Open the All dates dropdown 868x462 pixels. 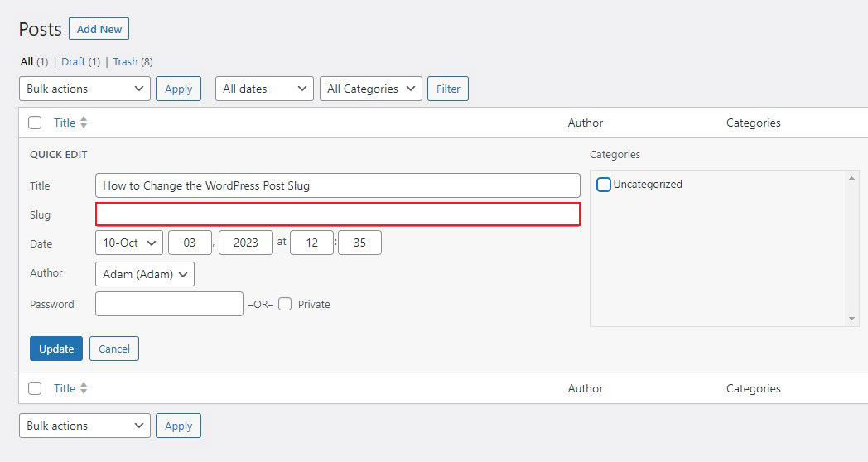coord(264,89)
